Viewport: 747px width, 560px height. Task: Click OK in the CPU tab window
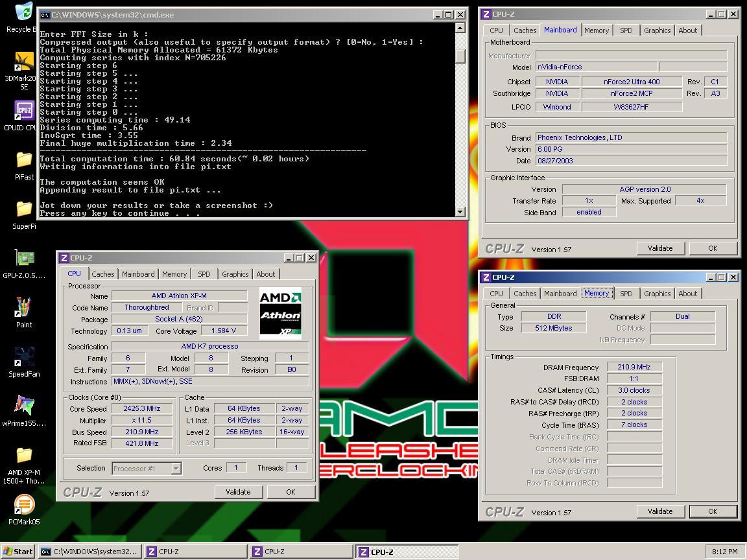(290, 492)
